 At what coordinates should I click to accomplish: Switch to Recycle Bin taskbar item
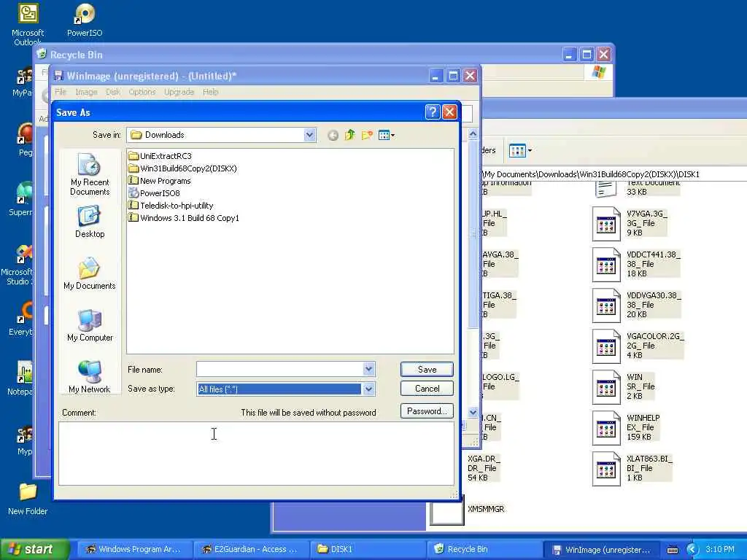(484, 550)
